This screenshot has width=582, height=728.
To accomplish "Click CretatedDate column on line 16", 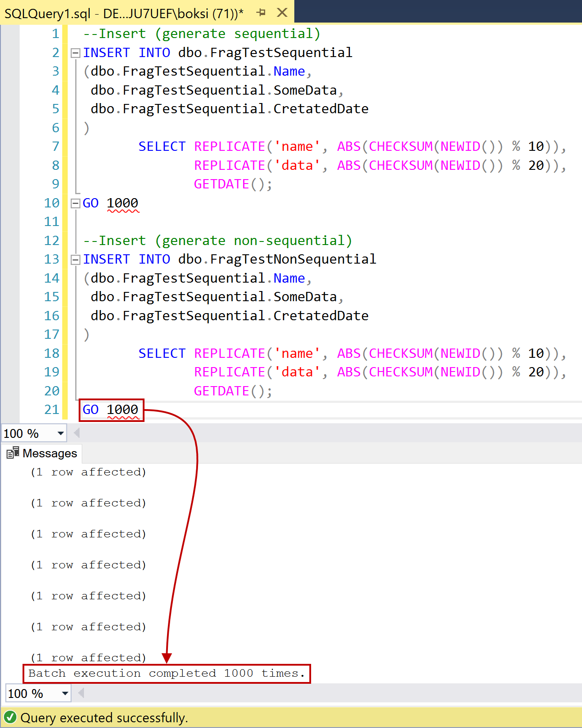I will 321,316.
